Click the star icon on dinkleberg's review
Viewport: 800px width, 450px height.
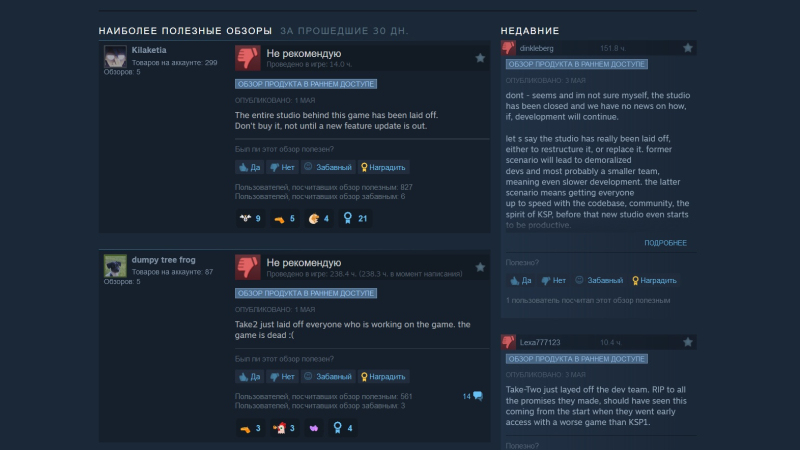click(688, 48)
